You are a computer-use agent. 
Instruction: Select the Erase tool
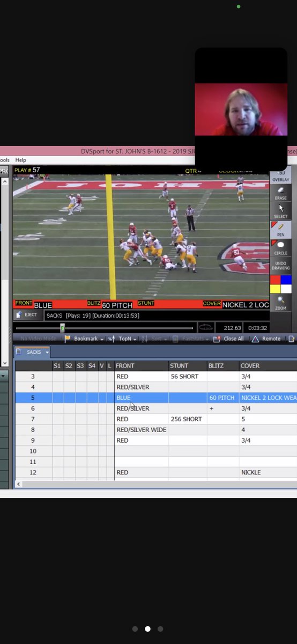(x=280, y=193)
